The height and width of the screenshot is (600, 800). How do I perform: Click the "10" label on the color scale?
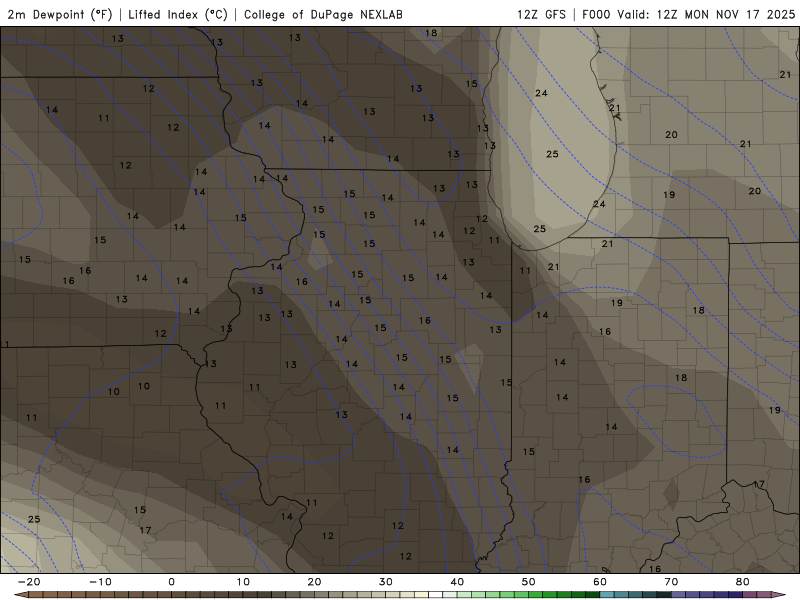pos(243,582)
